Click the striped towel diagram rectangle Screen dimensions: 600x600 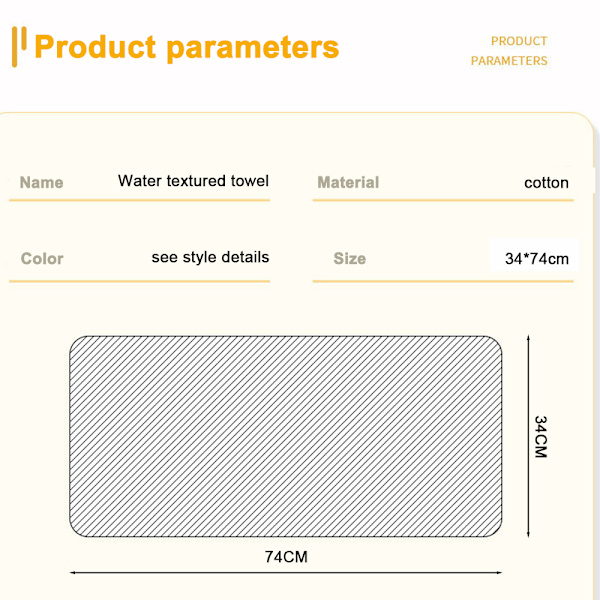(285, 436)
